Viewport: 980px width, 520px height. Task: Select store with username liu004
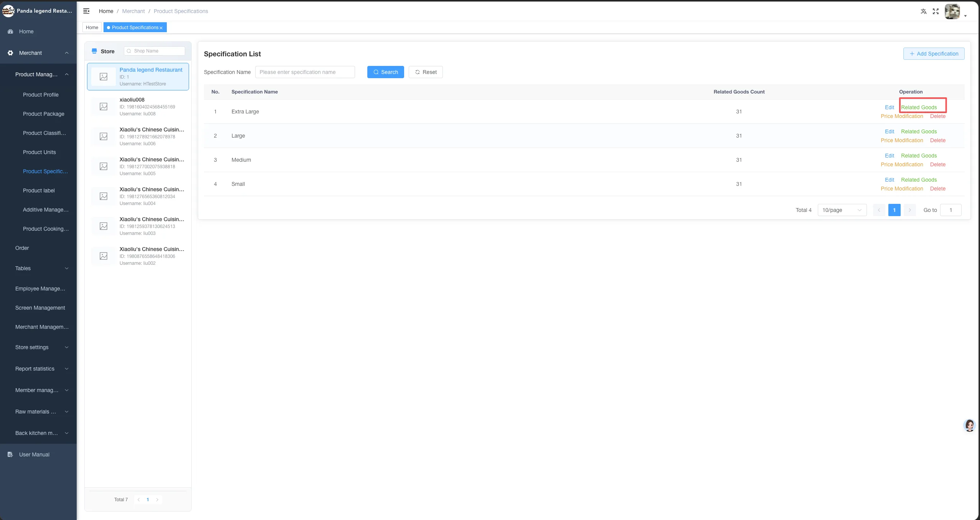(138, 196)
